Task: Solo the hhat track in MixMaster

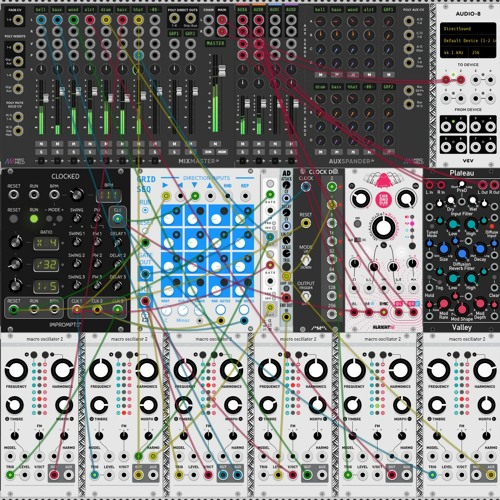Action: [138, 152]
